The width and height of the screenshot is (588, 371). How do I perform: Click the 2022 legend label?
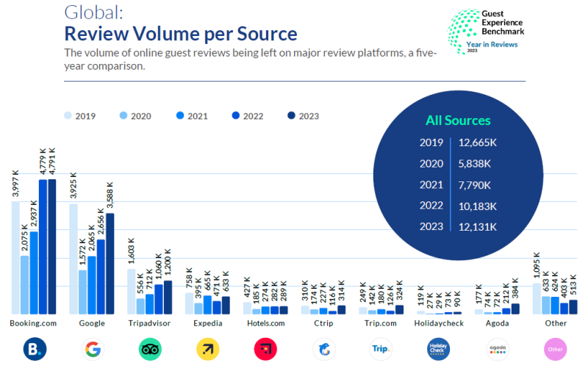[x=253, y=116]
